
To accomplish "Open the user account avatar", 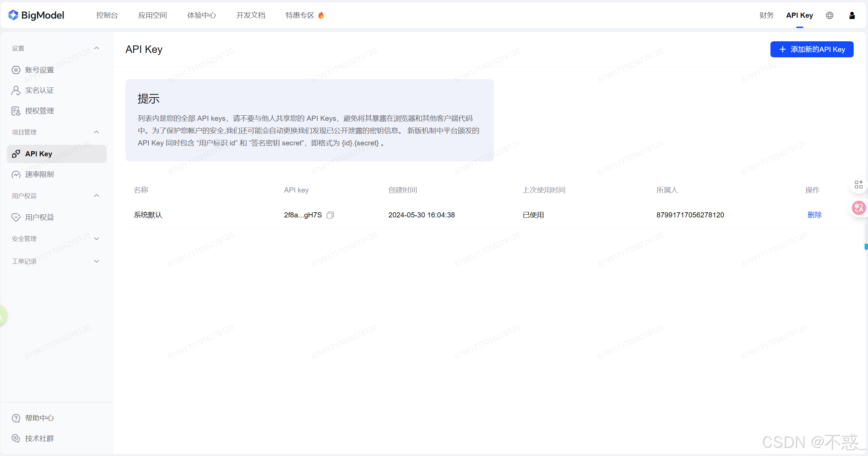I will [852, 15].
